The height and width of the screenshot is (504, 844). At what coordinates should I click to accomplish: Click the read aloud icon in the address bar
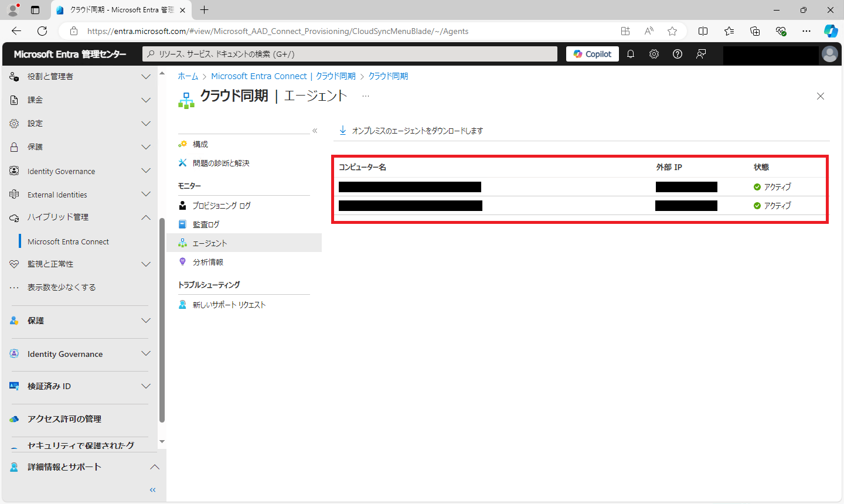pyautogui.click(x=649, y=31)
